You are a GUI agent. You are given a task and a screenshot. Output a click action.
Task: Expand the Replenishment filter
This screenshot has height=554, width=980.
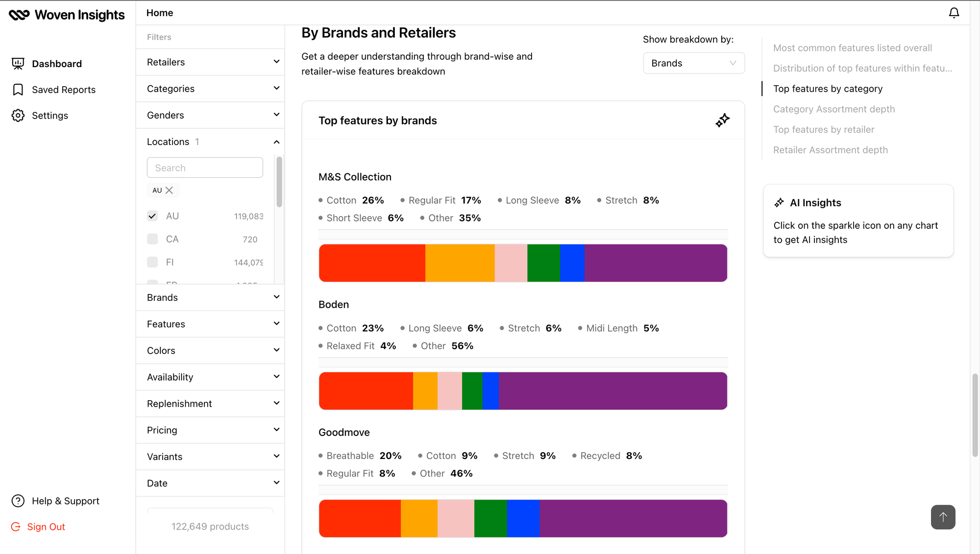(210, 403)
